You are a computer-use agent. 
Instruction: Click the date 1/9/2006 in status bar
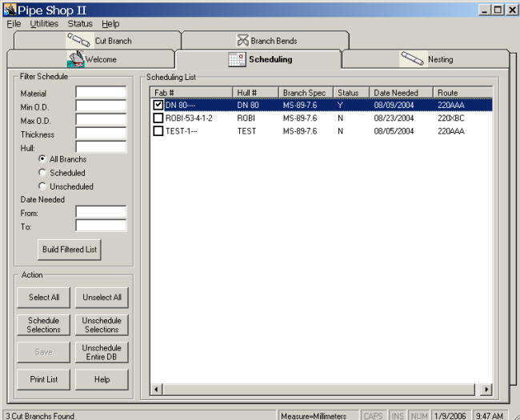tap(450, 416)
